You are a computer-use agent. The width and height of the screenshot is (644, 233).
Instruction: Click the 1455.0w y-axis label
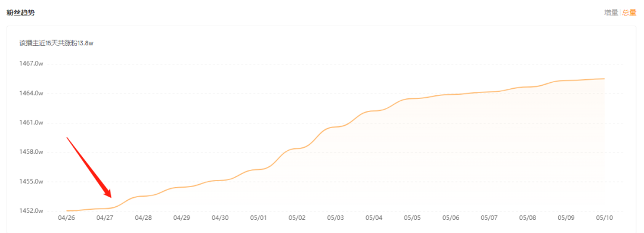(31, 181)
